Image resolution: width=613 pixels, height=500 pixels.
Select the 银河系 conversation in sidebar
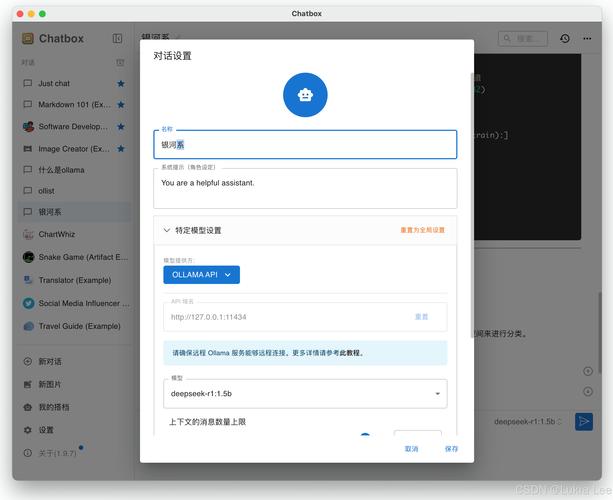(x=74, y=212)
